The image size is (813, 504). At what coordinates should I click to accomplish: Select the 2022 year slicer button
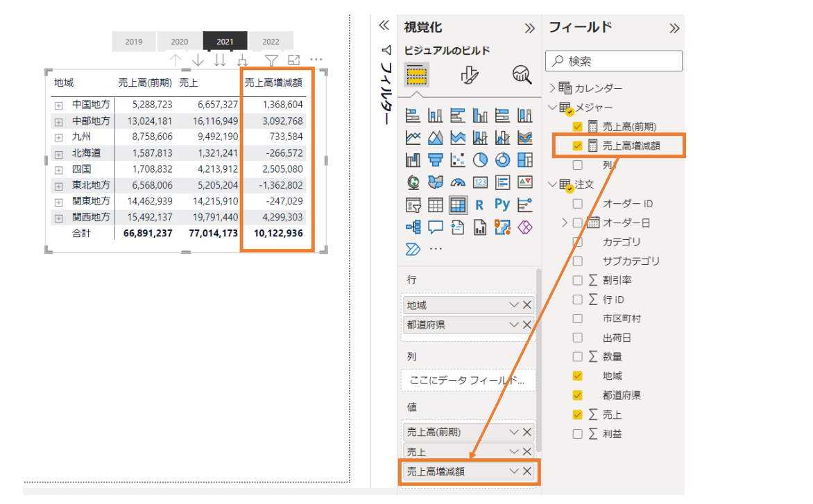coord(271,42)
